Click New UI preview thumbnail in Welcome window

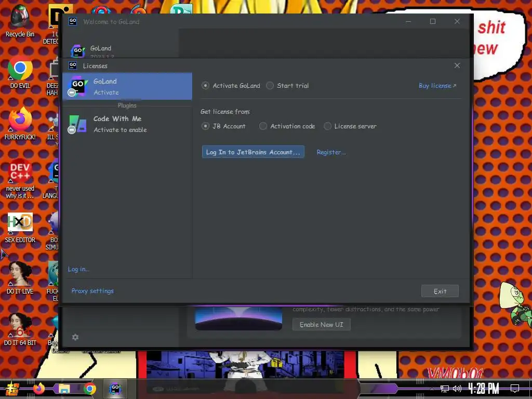[x=238, y=318]
